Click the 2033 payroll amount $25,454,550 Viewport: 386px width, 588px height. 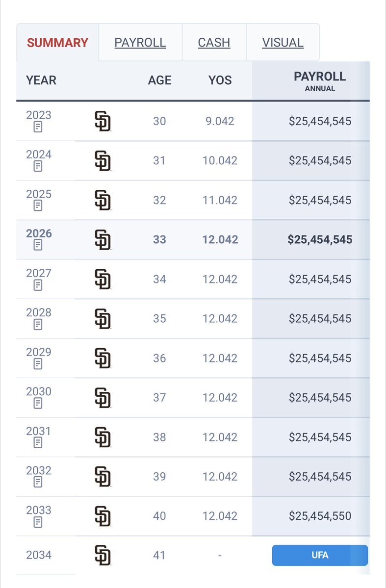pos(320,516)
